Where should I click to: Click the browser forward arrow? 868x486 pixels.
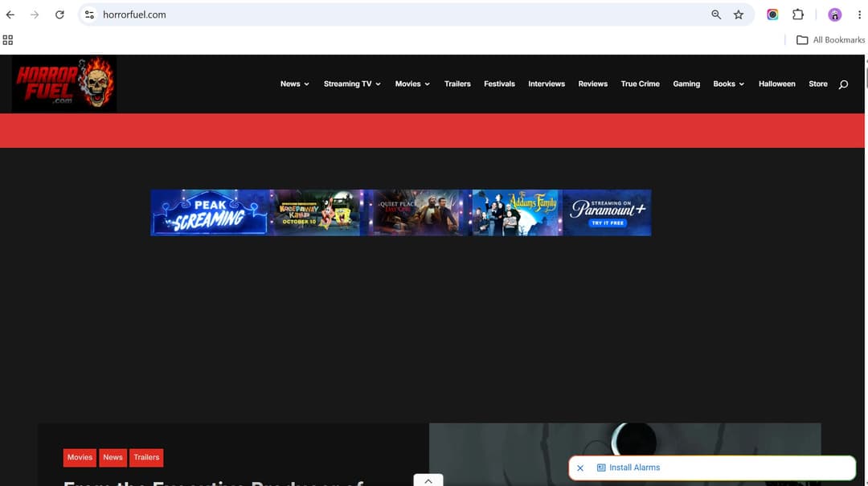pyautogui.click(x=35, y=15)
